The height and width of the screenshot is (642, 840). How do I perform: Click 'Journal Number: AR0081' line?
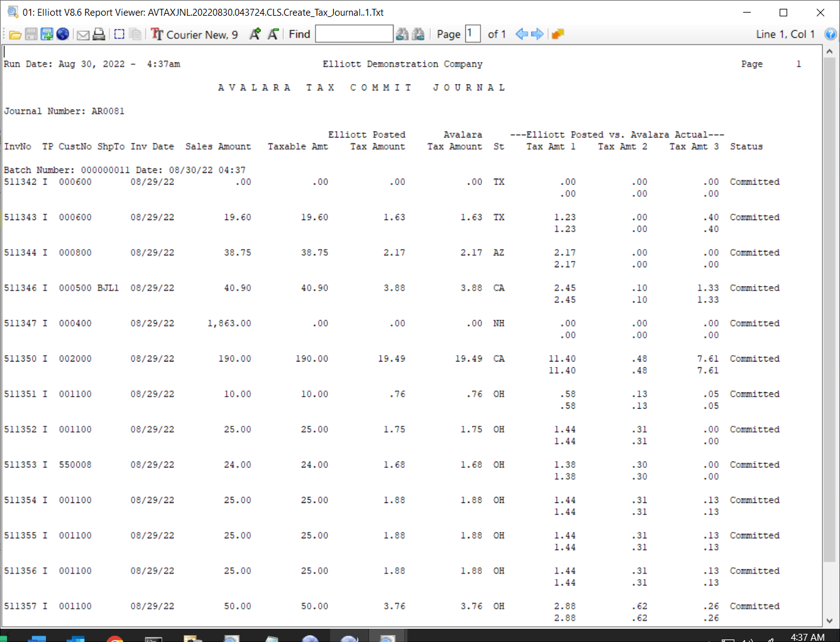tap(64, 111)
